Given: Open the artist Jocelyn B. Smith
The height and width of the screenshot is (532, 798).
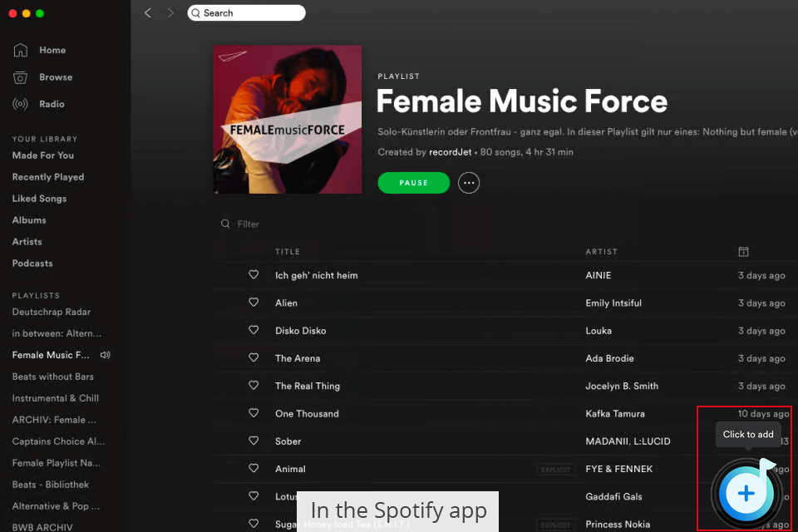Looking at the screenshot, I should pyautogui.click(x=622, y=386).
